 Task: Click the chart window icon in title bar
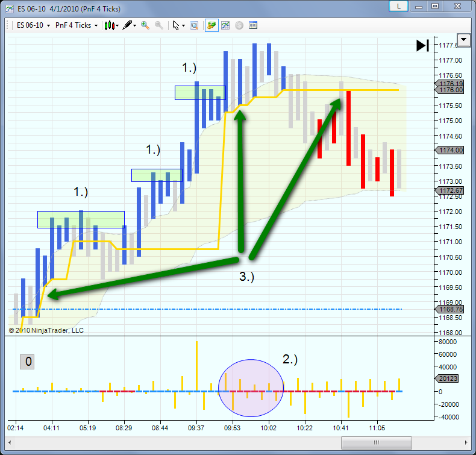point(10,9)
